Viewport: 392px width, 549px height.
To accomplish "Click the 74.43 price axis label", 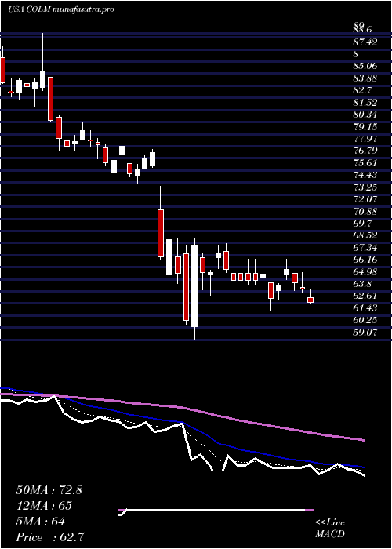I will [365, 175].
